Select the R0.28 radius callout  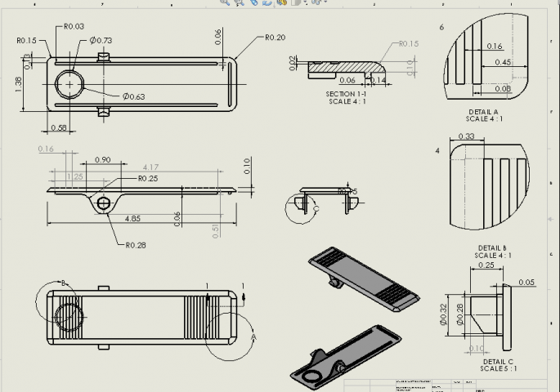point(137,244)
